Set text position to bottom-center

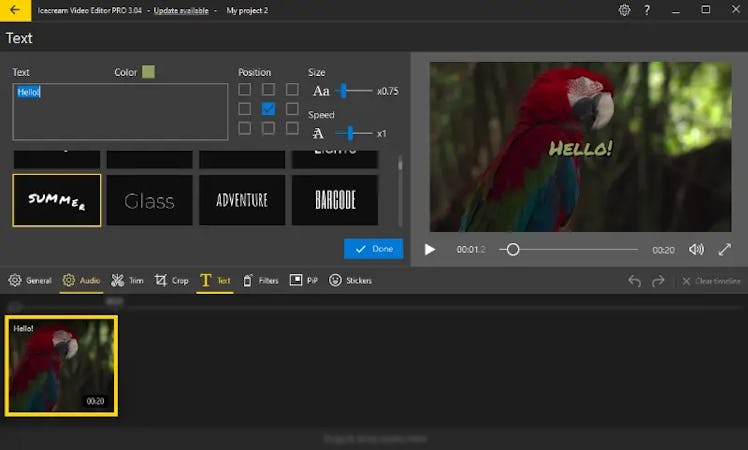(x=268, y=128)
